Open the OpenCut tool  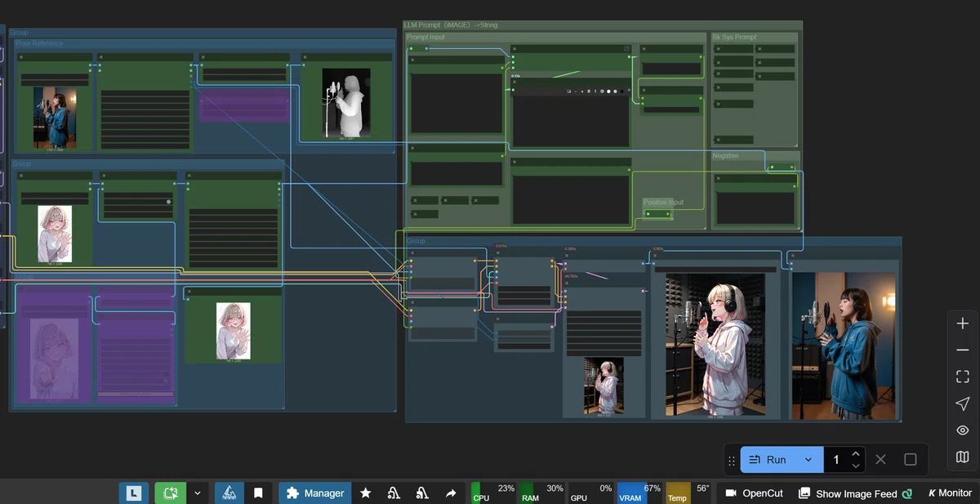click(754, 493)
